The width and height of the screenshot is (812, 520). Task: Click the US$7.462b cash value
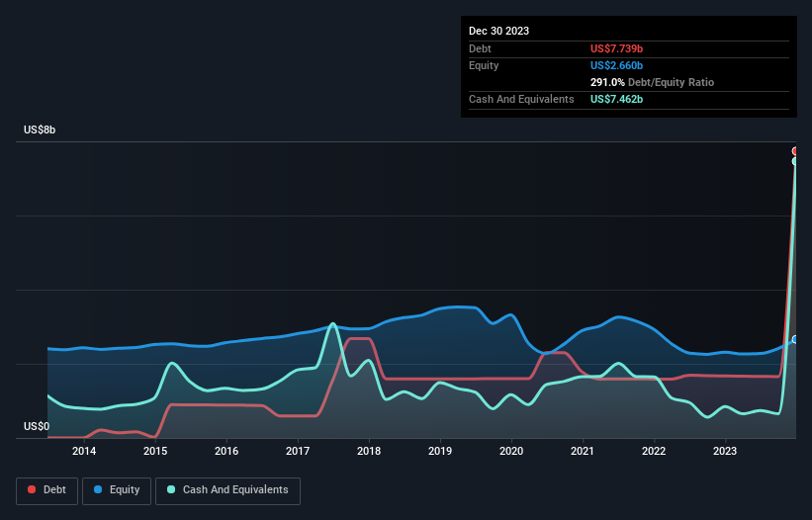point(616,99)
